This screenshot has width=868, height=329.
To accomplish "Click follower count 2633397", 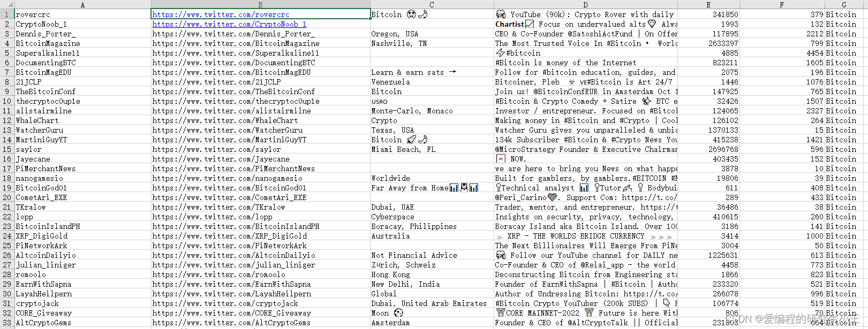I will point(708,43).
